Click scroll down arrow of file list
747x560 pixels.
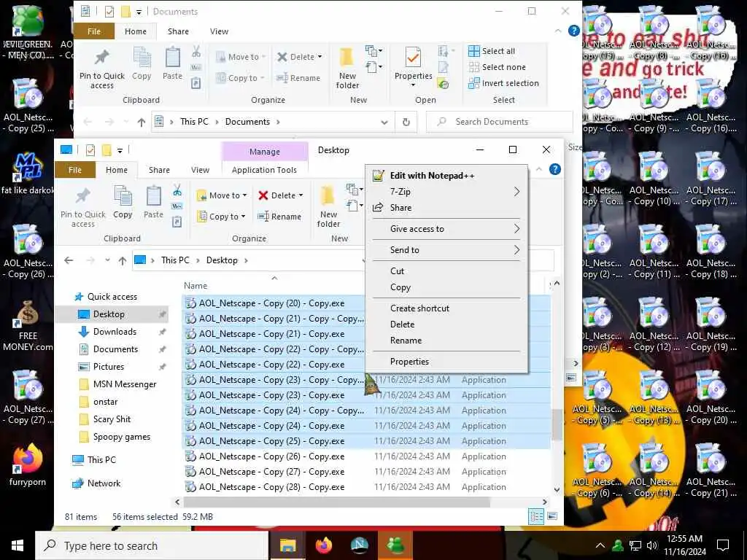tap(557, 489)
